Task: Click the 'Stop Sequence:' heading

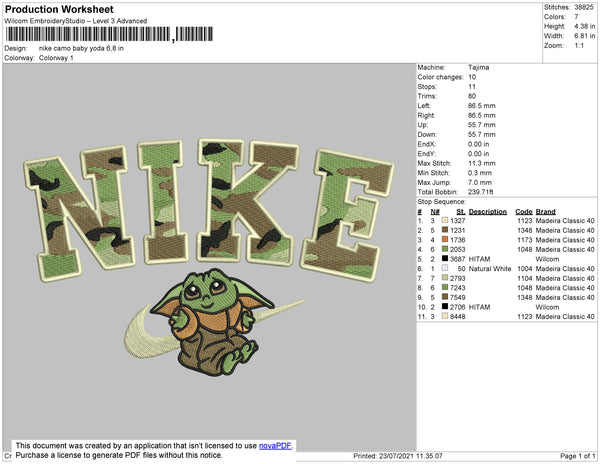Action: point(442,202)
